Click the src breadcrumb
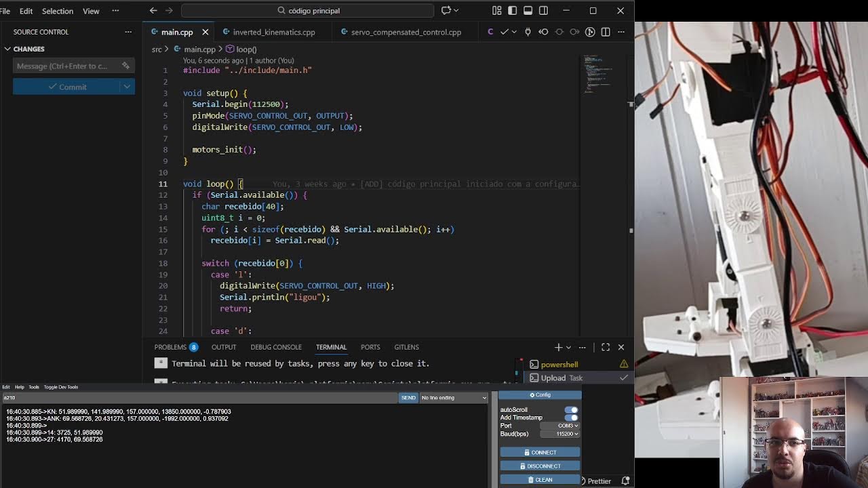 157,49
